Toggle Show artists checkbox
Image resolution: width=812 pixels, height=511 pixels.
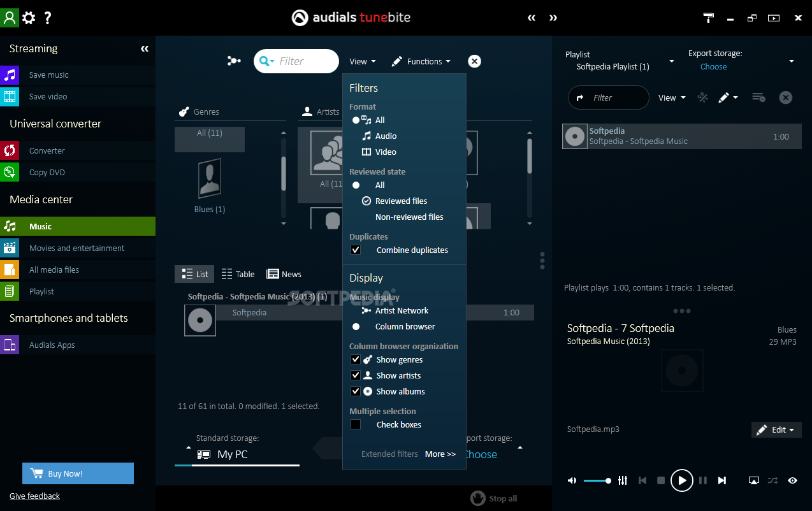tap(356, 376)
